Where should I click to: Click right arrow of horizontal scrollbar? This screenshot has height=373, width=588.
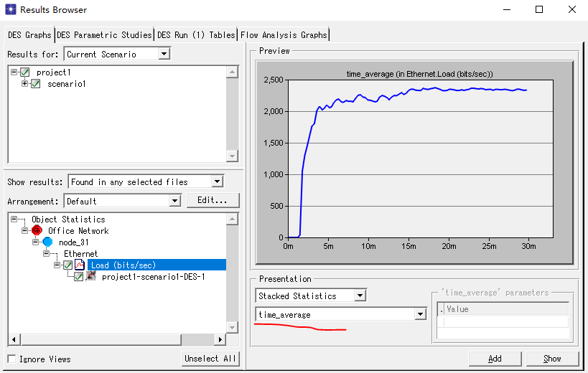[x=220, y=339]
